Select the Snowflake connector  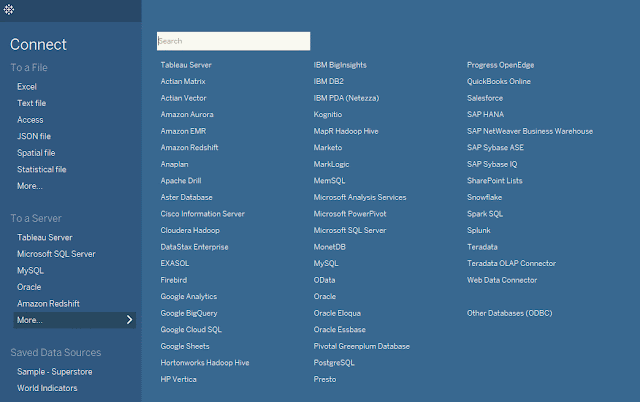tap(484, 197)
